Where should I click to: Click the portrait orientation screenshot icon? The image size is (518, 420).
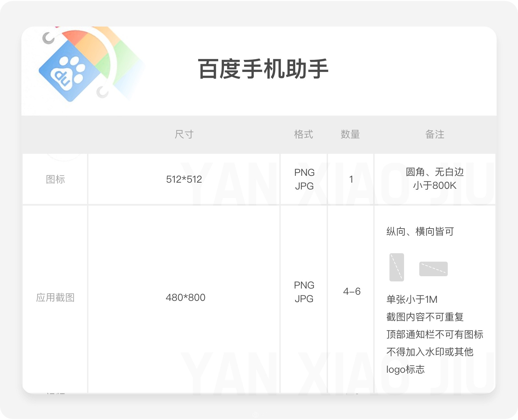tap(397, 267)
